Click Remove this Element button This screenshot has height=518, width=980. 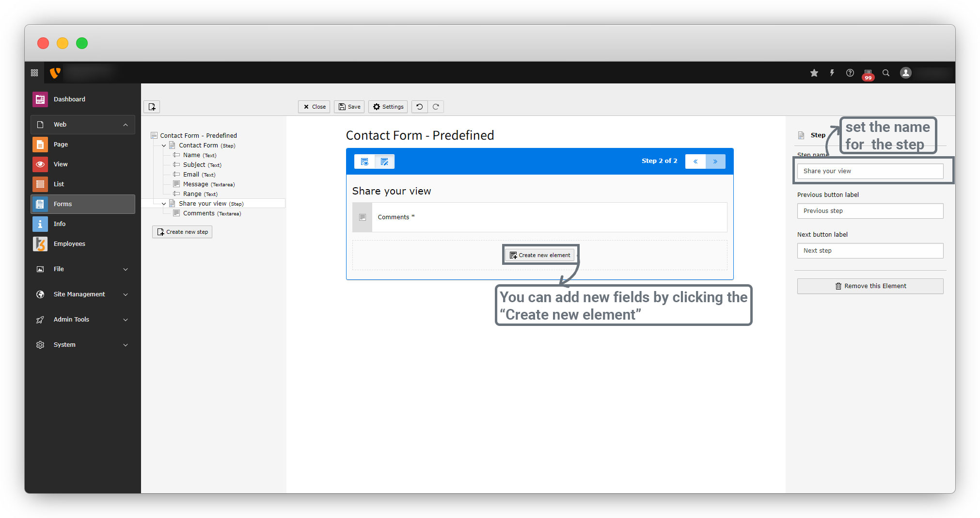(x=870, y=286)
